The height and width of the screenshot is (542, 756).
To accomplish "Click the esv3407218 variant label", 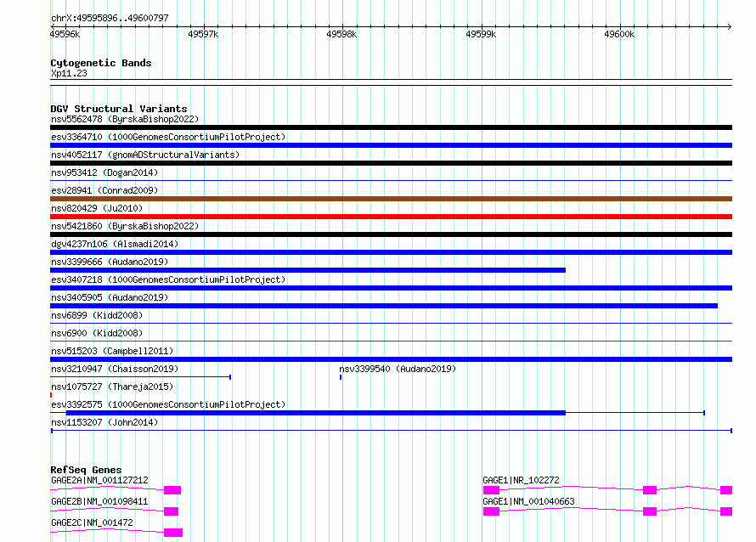I will click(x=168, y=279).
